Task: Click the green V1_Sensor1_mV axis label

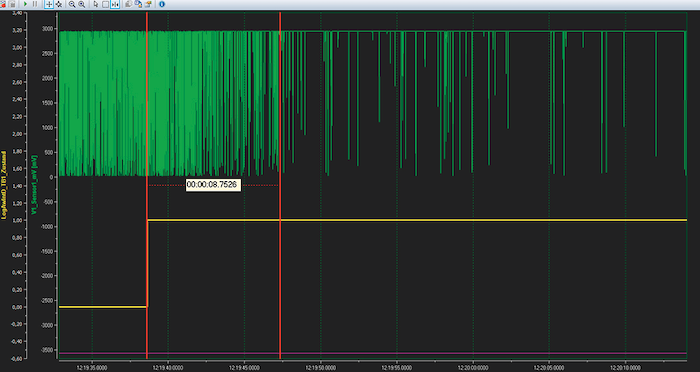Action: 34,184
